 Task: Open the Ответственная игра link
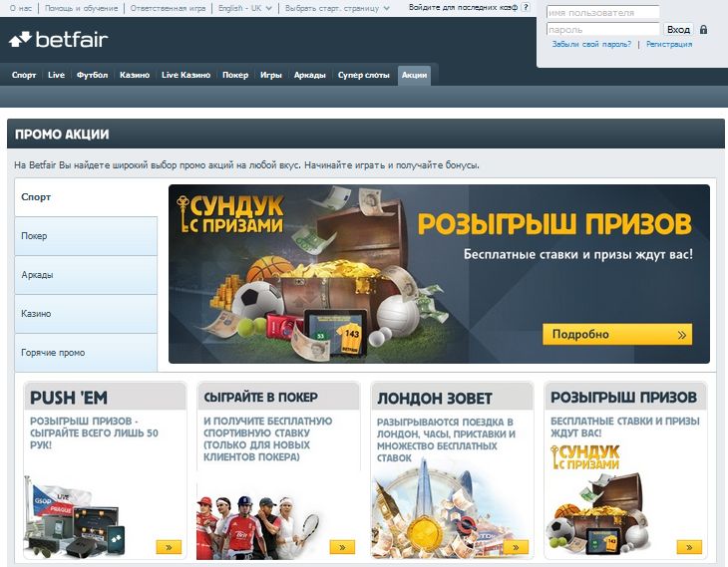point(168,8)
